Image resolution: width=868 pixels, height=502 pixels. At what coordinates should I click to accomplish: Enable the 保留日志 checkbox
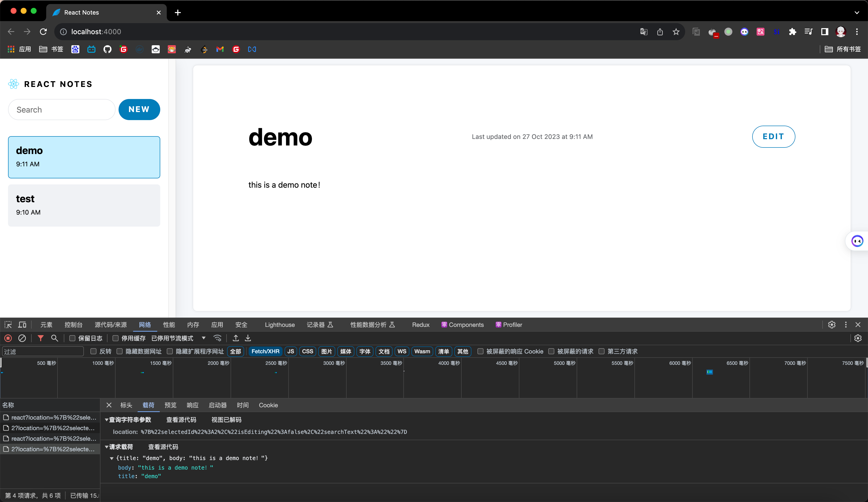72,338
